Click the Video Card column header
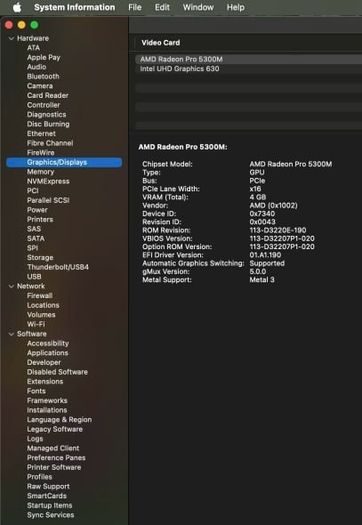The image size is (362, 525). 161,43
